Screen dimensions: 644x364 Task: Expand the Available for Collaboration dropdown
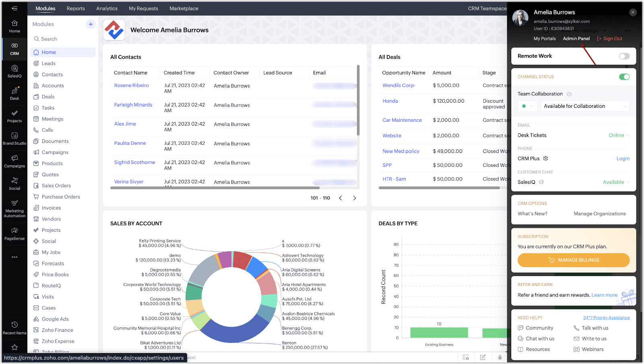[x=584, y=106]
